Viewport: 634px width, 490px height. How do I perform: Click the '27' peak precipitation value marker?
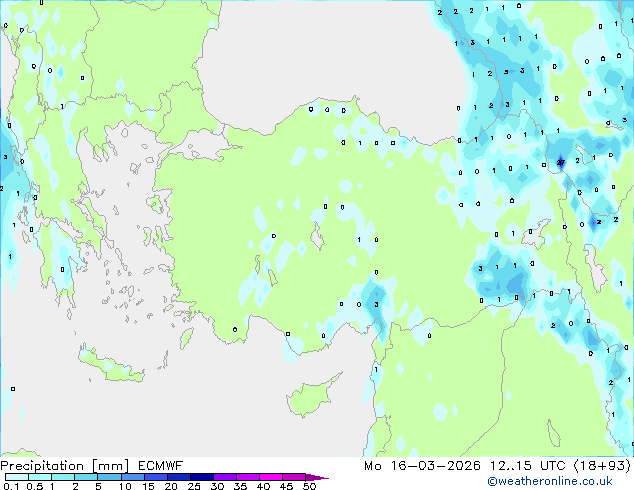560,163
